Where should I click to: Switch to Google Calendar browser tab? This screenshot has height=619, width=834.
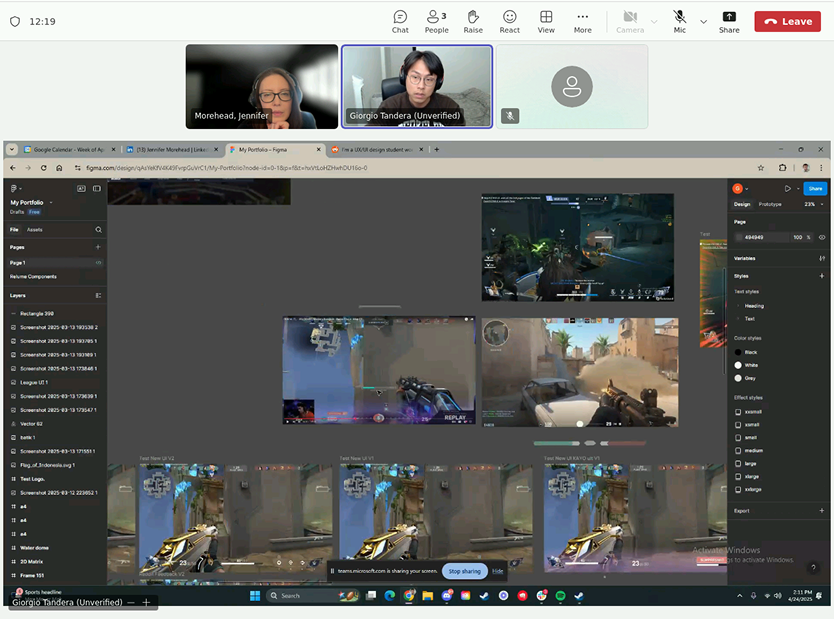(69, 149)
